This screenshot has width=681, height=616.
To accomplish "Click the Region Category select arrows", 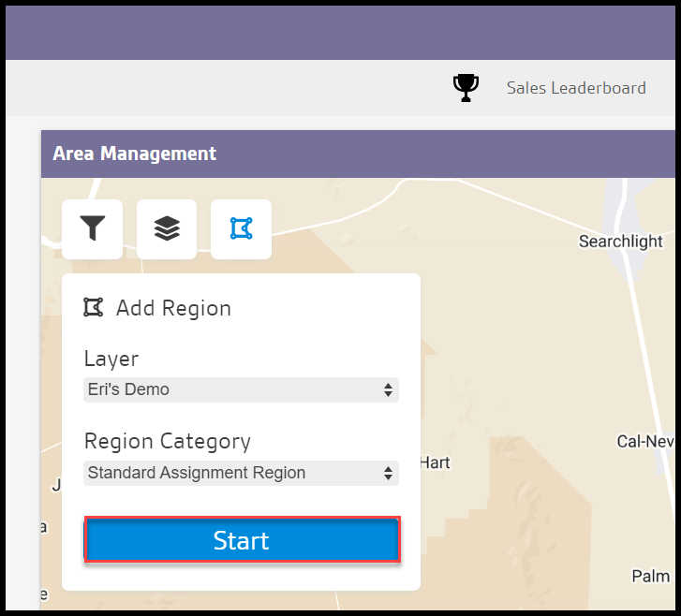I will (x=388, y=474).
